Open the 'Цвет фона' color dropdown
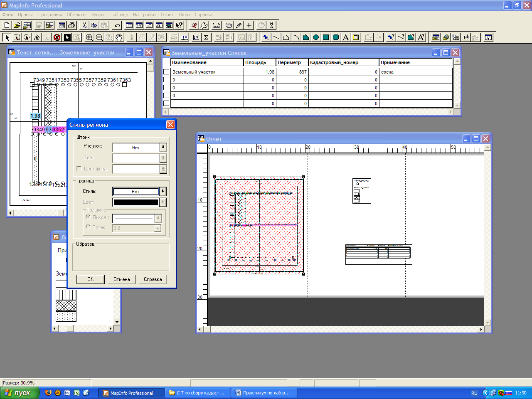This screenshot has height=399, width=532. click(163, 169)
